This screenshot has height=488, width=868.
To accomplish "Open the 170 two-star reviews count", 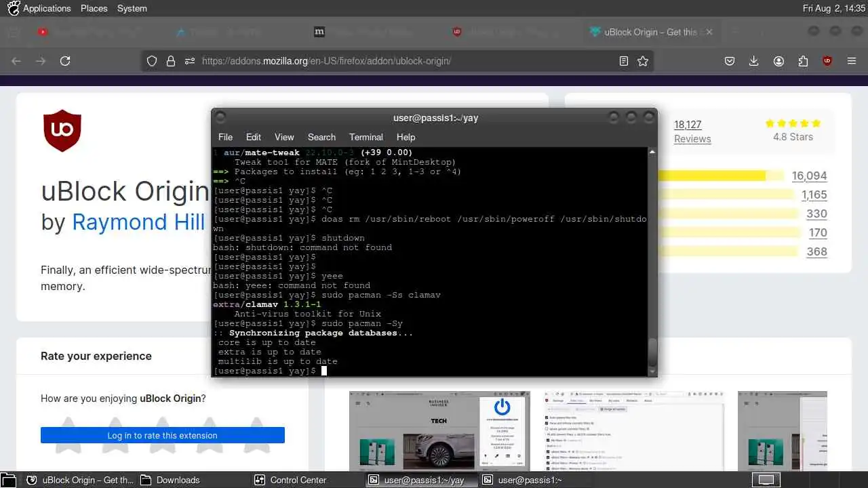I will point(818,232).
